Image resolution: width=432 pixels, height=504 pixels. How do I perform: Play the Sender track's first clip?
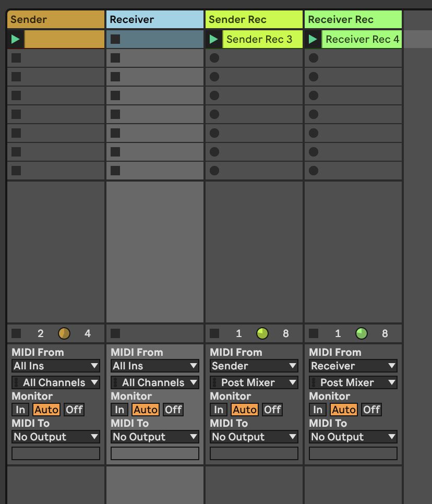[16, 39]
